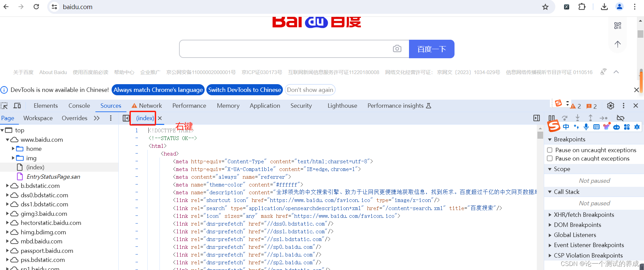Click the (index) file in the navigator tree

pyautogui.click(x=35, y=167)
